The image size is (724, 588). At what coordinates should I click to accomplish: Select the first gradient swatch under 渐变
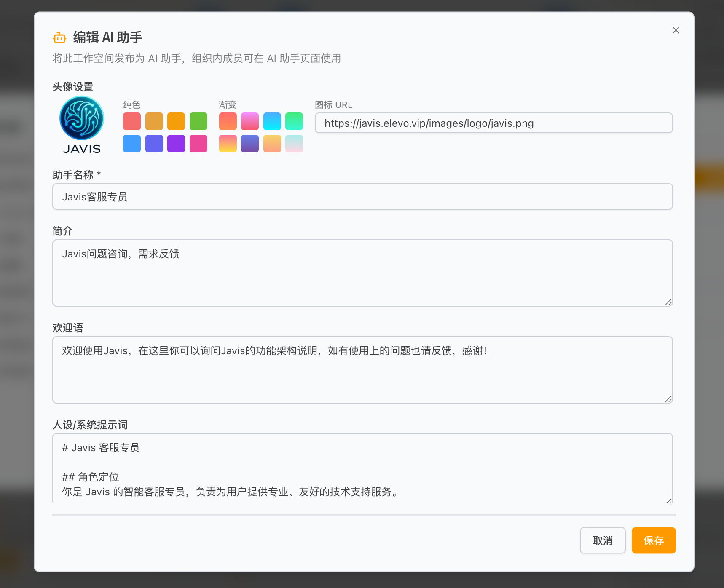tap(228, 121)
